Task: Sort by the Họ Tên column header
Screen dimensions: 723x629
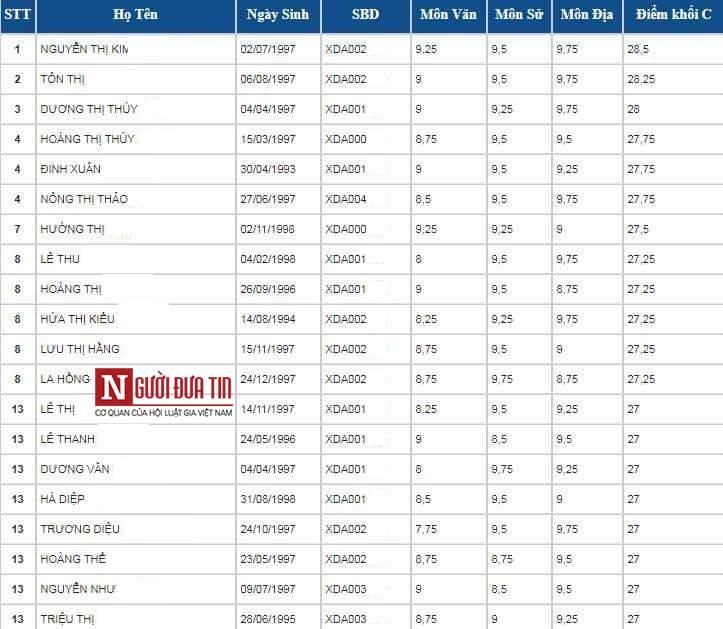Action: (135, 16)
